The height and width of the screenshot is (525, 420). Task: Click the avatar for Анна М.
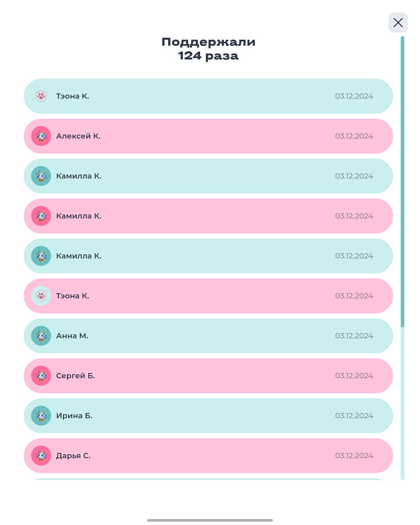(x=41, y=336)
